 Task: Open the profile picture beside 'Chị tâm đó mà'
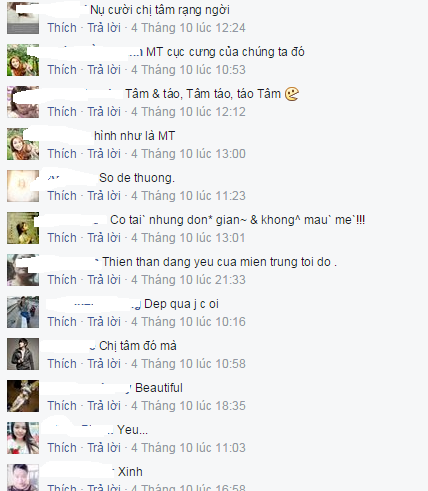click(23, 354)
